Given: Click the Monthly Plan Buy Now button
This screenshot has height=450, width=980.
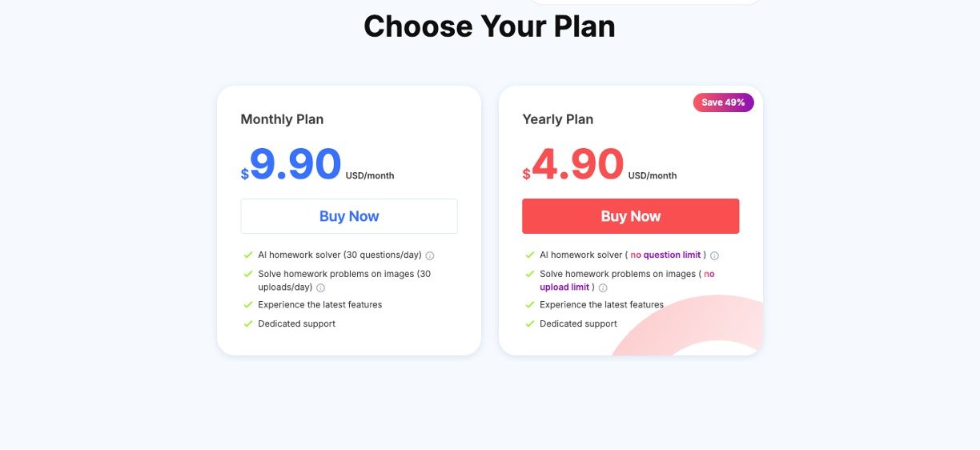Looking at the screenshot, I should (x=349, y=216).
